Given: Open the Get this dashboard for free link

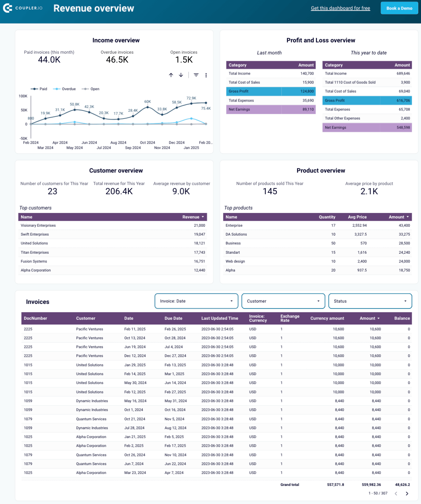Looking at the screenshot, I should [341, 8].
